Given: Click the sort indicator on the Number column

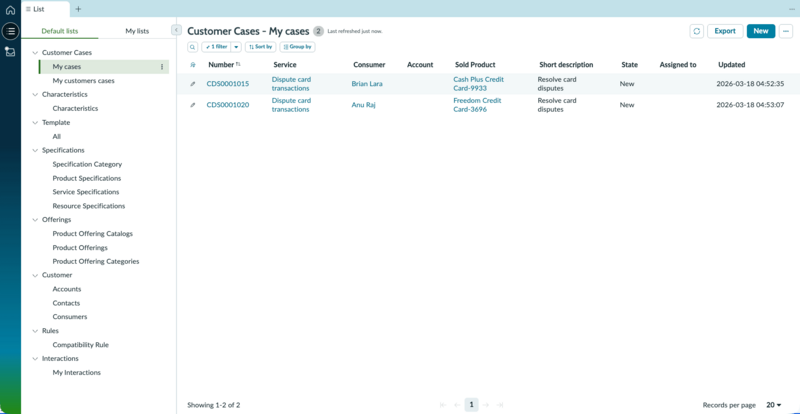Looking at the screenshot, I should pos(238,64).
